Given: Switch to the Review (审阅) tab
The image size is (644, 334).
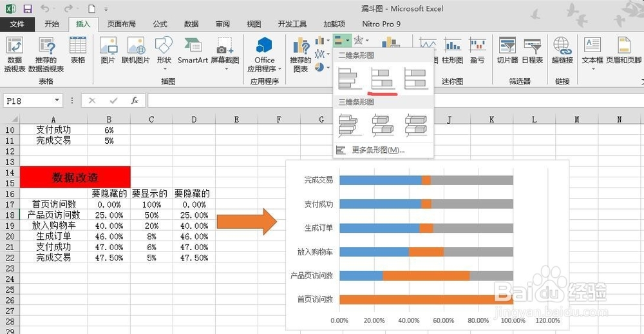Looking at the screenshot, I should pyautogui.click(x=223, y=25).
